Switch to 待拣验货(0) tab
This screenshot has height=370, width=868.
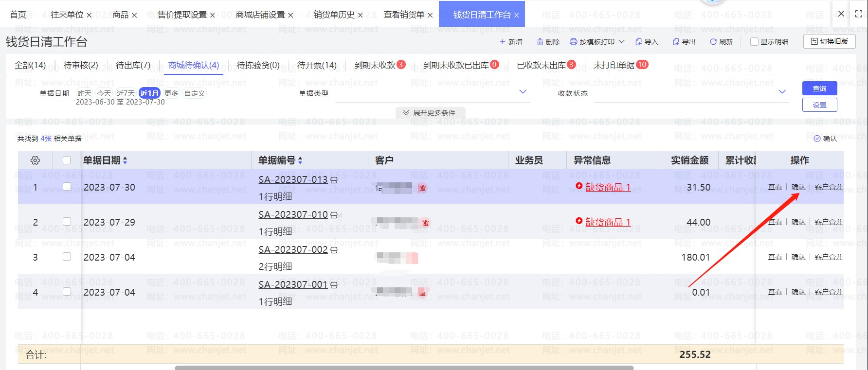tap(258, 65)
